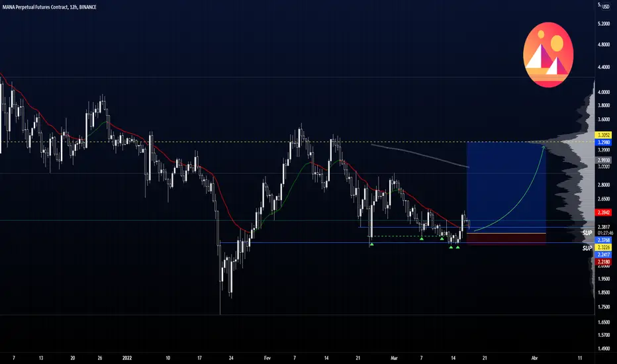Click the 4.4000 price axis tick
The image size is (617, 364).
tap(604, 68)
